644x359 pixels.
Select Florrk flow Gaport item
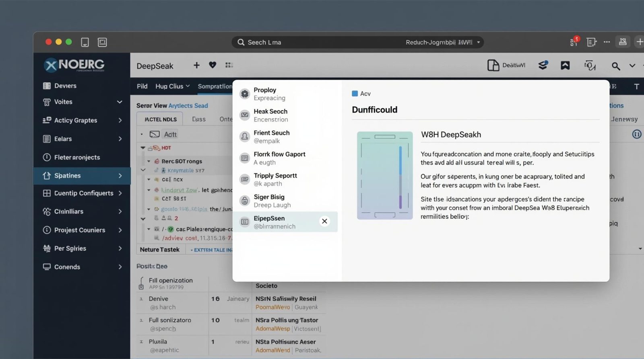(285, 158)
